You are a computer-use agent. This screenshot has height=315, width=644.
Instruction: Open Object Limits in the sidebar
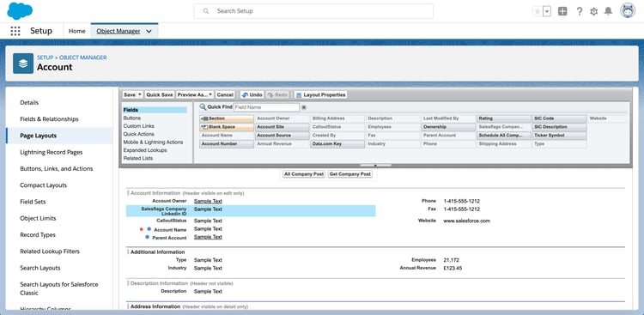click(x=38, y=219)
